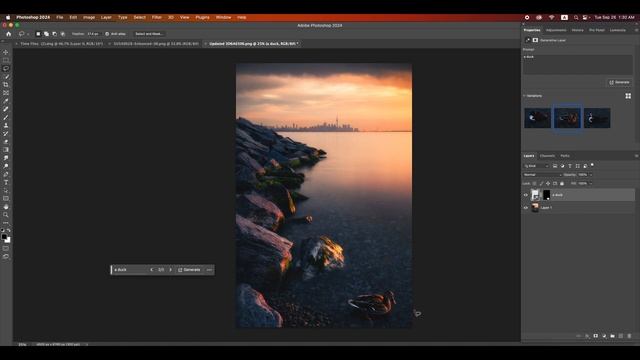
Task: Switch Variations to grid view
Action: point(628,96)
